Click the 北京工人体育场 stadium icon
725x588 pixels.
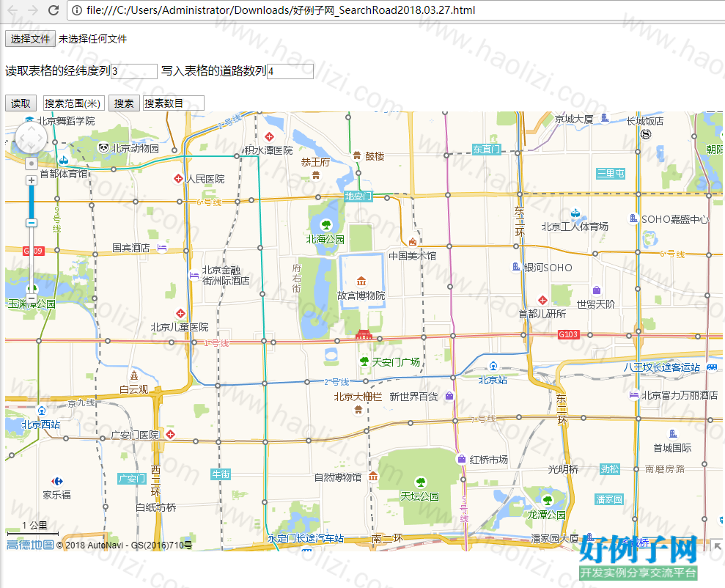point(575,213)
